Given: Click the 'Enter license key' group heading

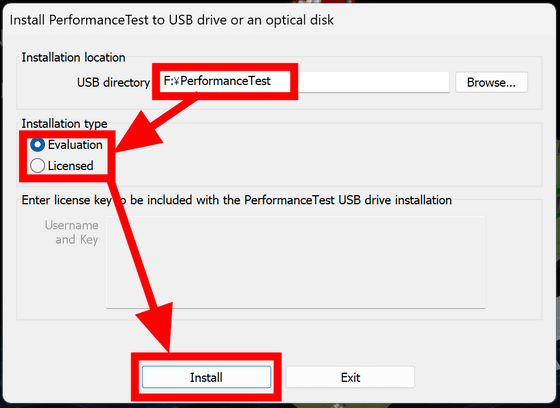Looking at the screenshot, I should tap(236, 200).
